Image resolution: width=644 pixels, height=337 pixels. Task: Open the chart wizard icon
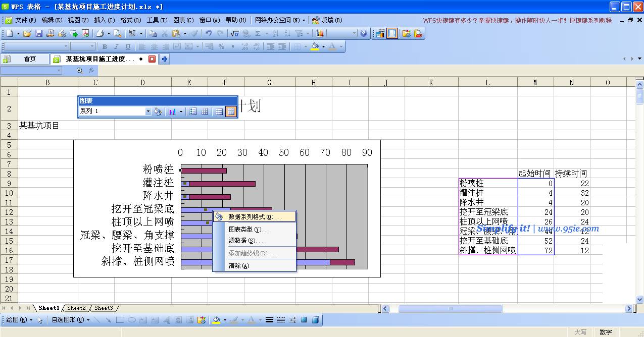320,33
